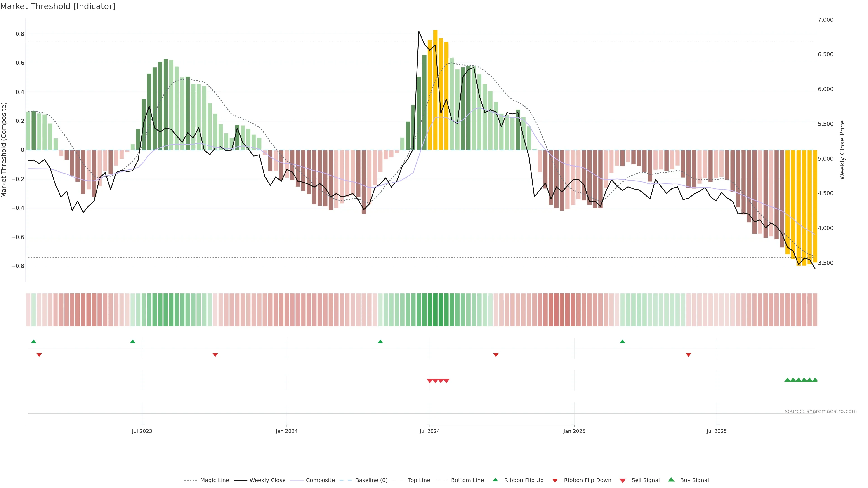Click ribbon flip up marker near Jul 2023

pyautogui.click(x=133, y=342)
